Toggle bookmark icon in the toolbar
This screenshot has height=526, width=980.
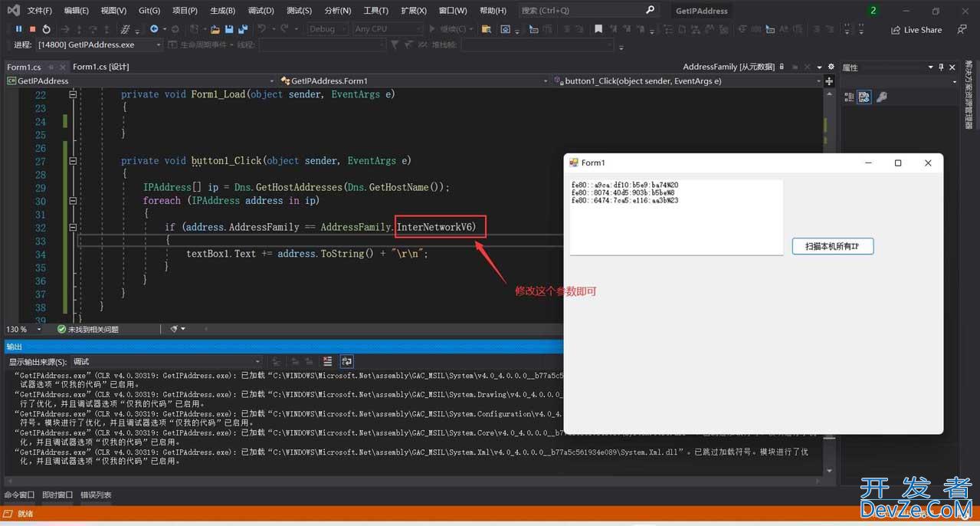[598, 29]
